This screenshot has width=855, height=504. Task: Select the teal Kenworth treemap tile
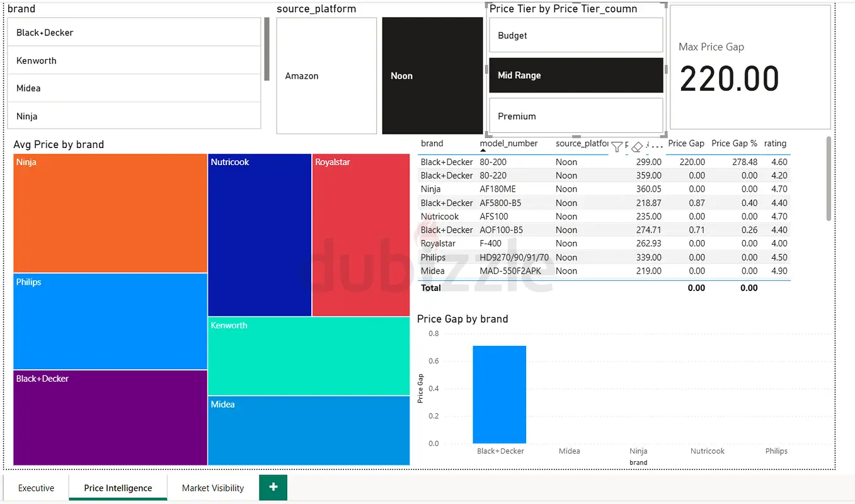click(x=309, y=356)
